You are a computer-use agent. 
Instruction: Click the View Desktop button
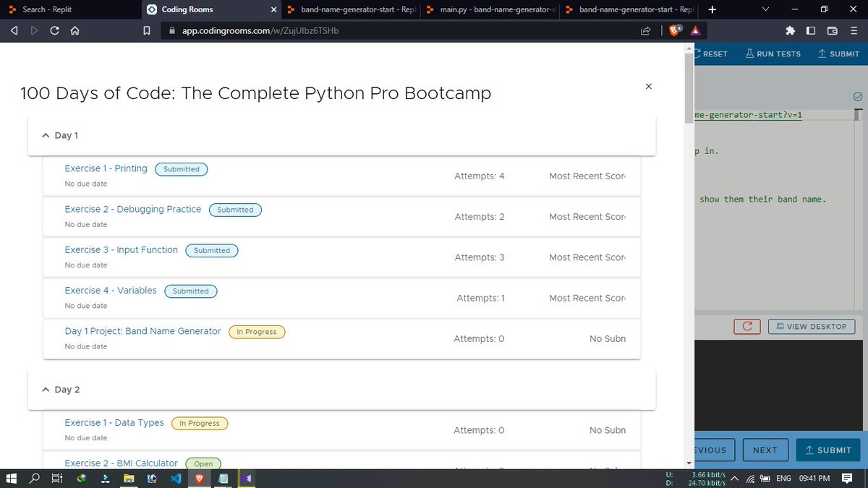pos(811,326)
